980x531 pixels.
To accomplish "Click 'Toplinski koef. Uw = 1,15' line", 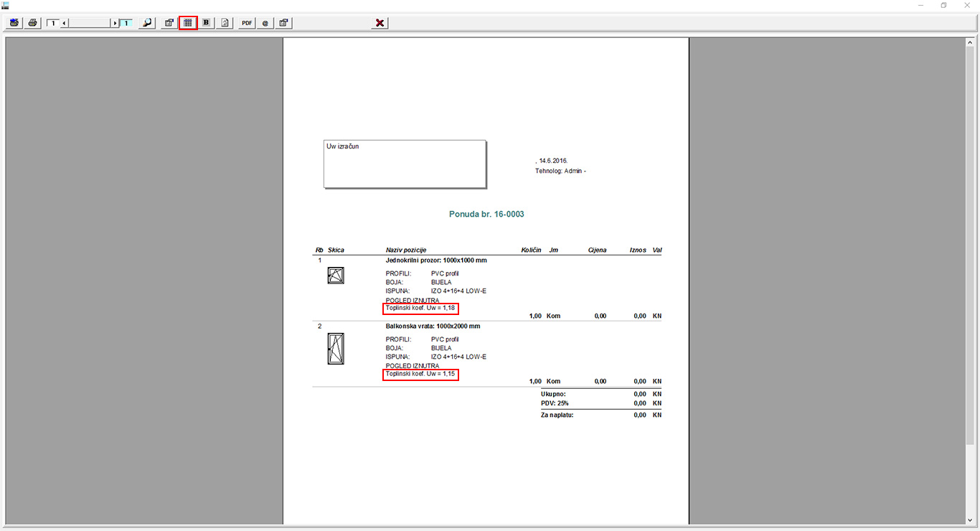I will pyautogui.click(x=421, y=375).
